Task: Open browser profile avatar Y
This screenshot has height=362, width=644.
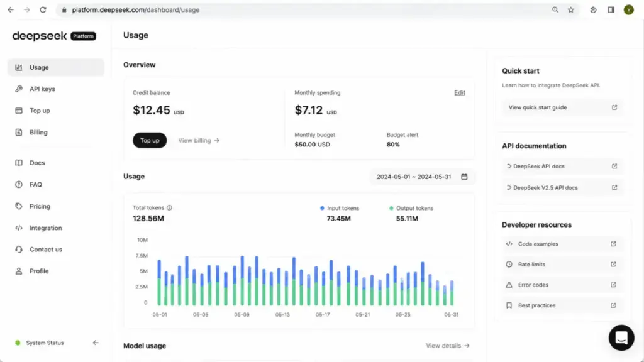Action: (628, 10)
